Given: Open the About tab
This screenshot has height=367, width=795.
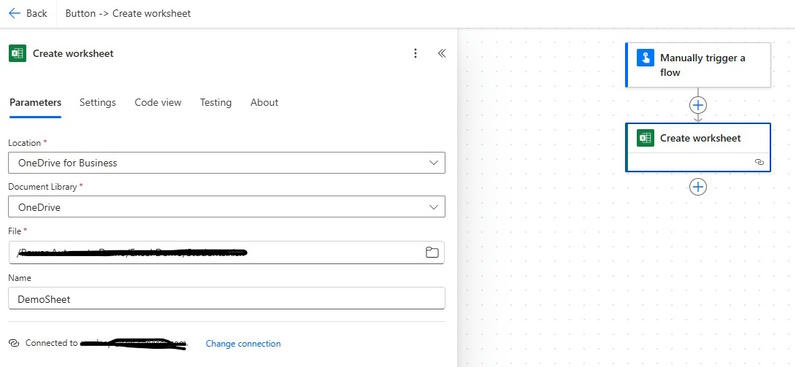Looking at the screenshot, I should [x=264, y=102].
